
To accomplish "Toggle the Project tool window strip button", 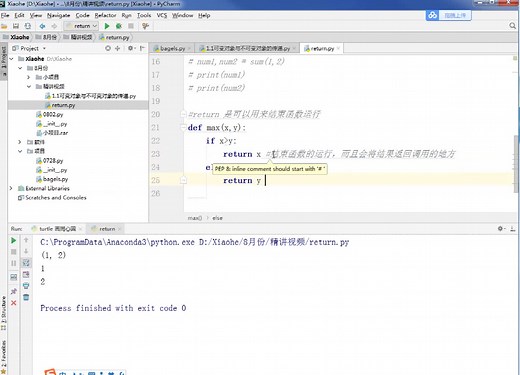I will (4, 61).
